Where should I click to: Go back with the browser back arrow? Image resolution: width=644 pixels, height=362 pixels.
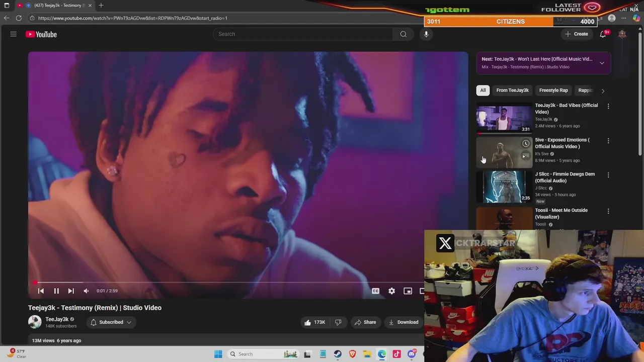7,18
